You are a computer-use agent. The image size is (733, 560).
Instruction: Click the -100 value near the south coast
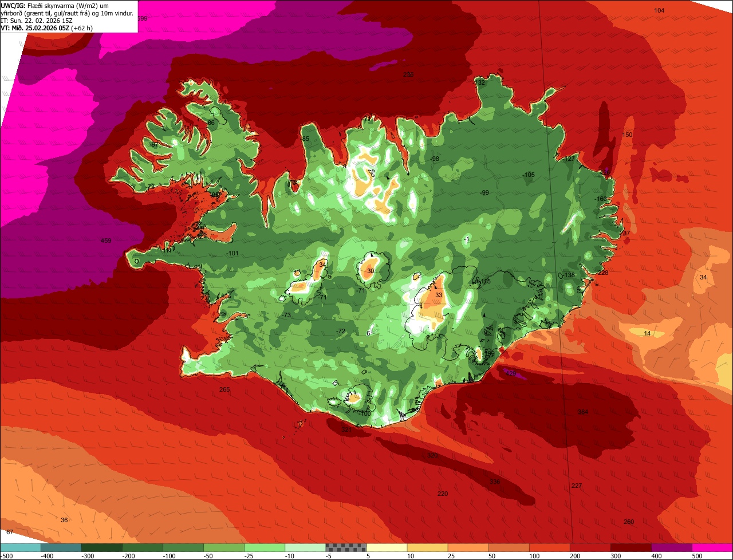tap(365, 413)
